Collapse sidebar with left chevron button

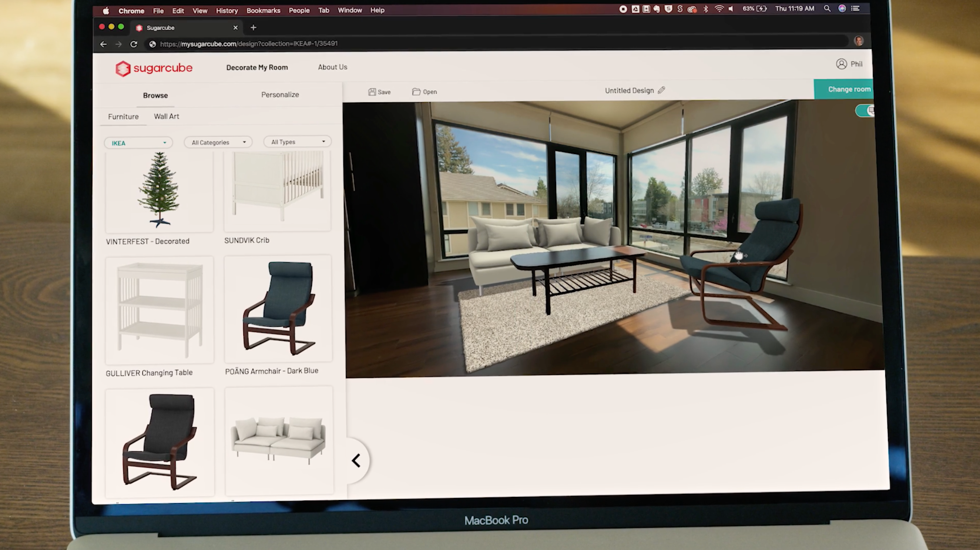click(356, 460)
